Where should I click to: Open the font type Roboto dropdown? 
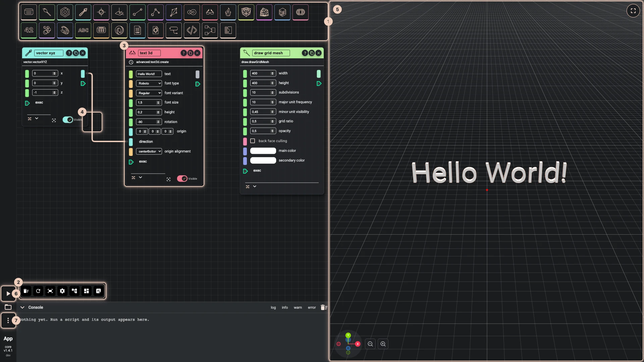(x=149, y=83)
